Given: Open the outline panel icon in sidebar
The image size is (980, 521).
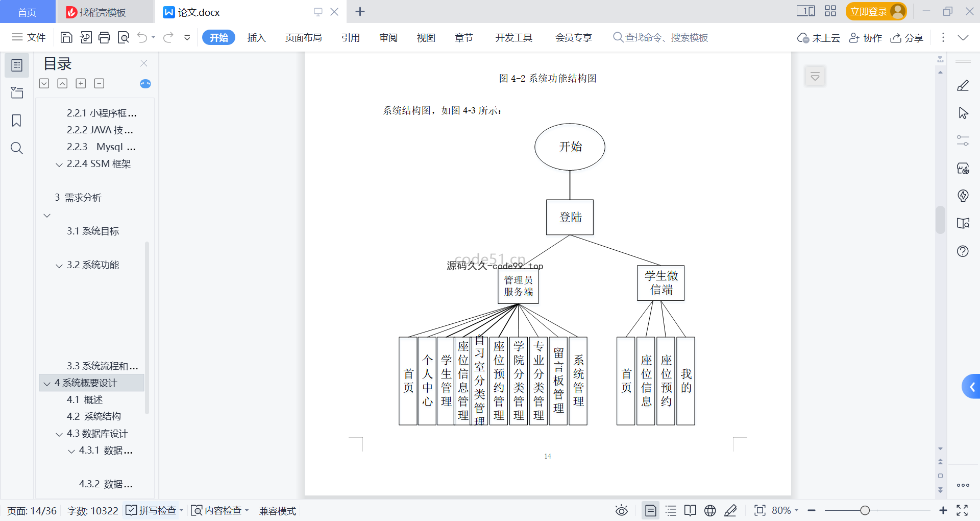Looking at the screenshot, I should pos(17,65).
